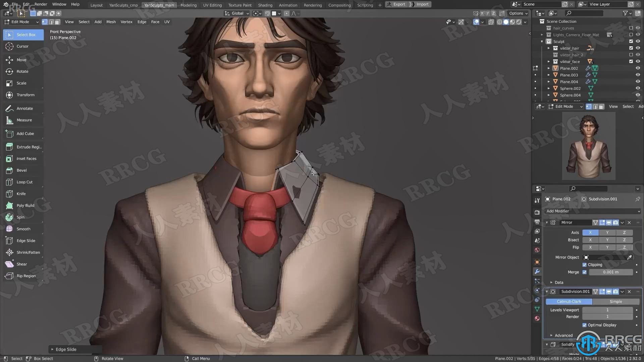Toggle Merge checkbox in Mirror modifier
Image resolution: width=644 pixels, height=362 pixels.
pos(584,272)
